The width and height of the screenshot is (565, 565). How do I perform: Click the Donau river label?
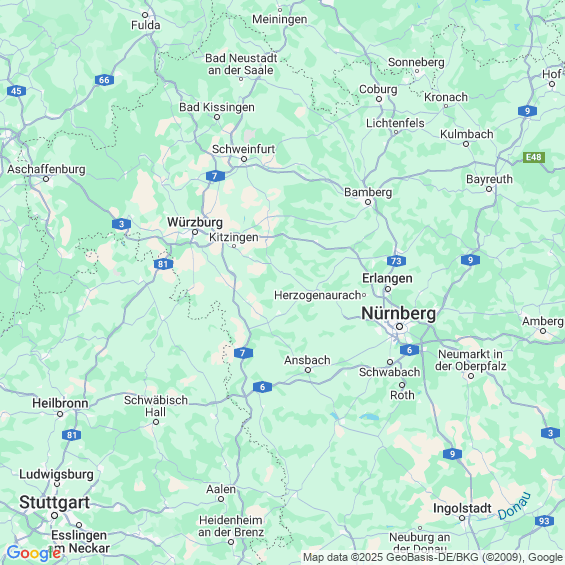point(515,506)
